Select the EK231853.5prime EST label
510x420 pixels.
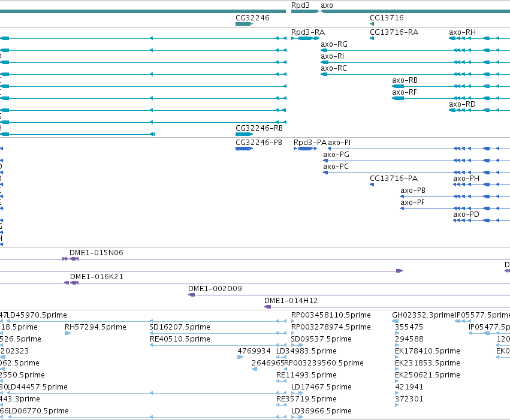click(x=427, y=363)
